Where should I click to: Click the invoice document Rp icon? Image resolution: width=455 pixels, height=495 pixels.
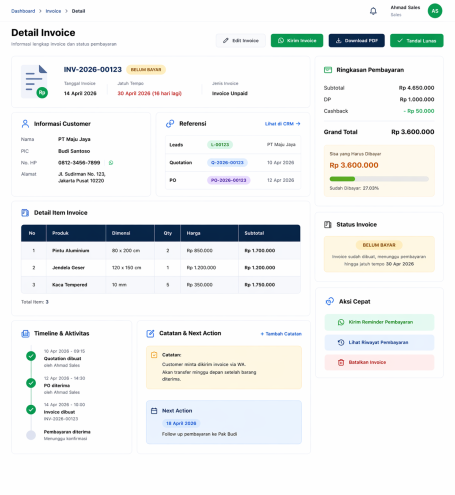pyautogui.click(x=34, y=81)
